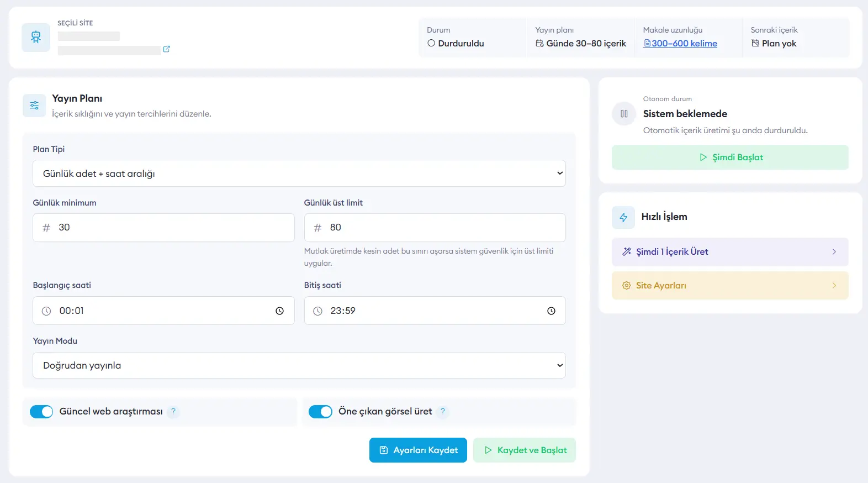The width and height of the screenshot is (868, 483).
Task: Click Kaydet ve Başlat button
Action: [x=525, y=450]
